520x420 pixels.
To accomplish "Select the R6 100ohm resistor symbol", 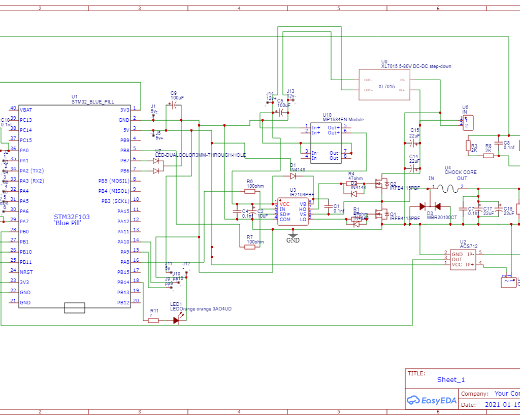I will (x=250, y=191).
